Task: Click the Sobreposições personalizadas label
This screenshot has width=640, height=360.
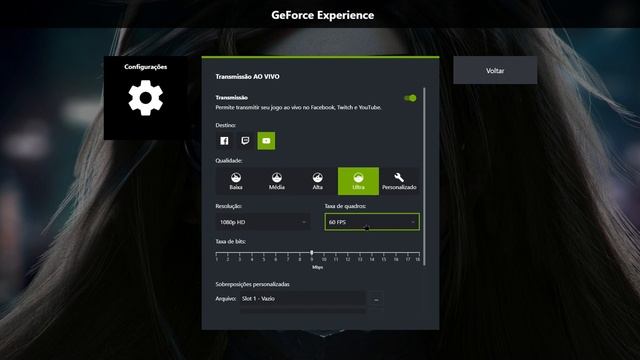Action: click(252, 284)
